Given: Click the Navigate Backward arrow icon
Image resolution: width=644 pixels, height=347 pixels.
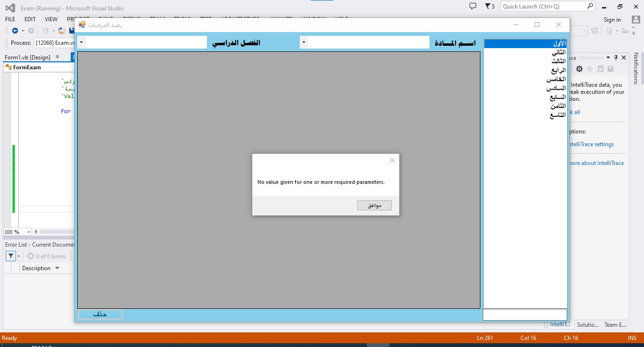Looking at the screenshot, I should (x=15, y=31).
